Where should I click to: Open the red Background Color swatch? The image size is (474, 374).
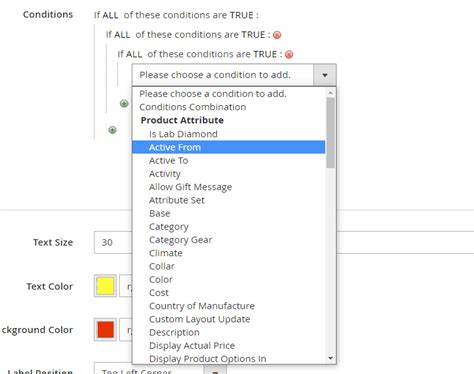click(x=105, y=329)
